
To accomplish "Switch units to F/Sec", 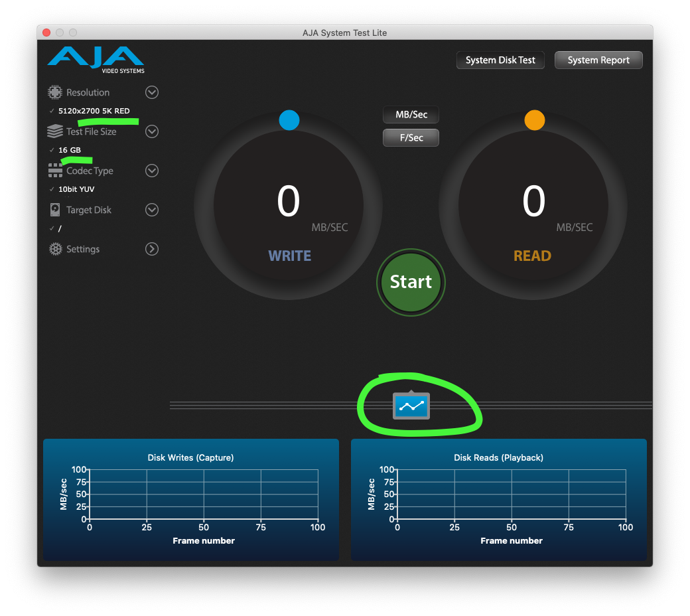I will pyautogui.click(x=411, y=137).
